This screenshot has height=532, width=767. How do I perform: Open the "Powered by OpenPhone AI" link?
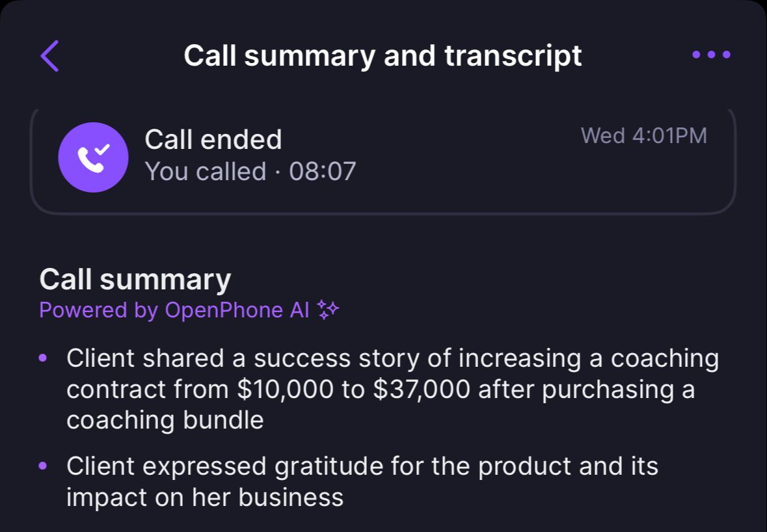pyautogui.click(x=174, y=310)
